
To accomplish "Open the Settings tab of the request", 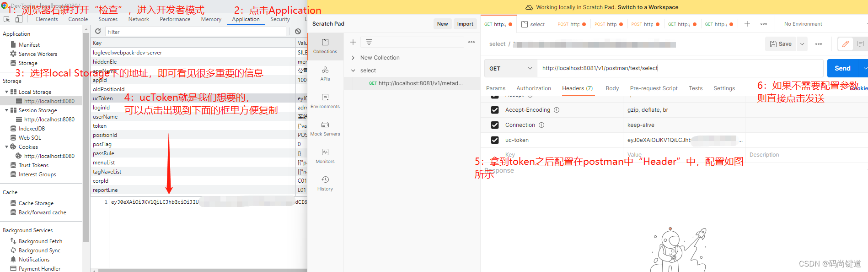I will [x=724, y=88].
